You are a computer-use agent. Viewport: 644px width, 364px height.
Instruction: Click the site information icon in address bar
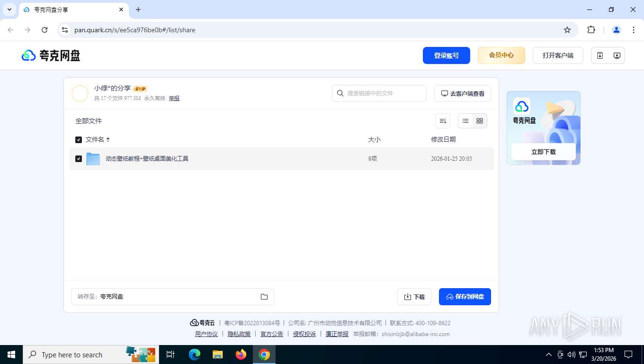click(65, 30)
